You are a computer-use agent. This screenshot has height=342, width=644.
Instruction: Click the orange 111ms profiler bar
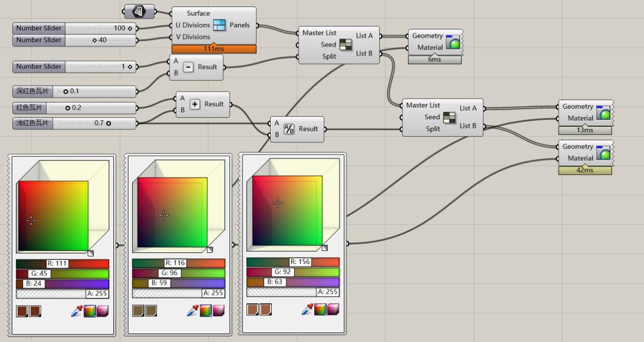coord(214,49)
